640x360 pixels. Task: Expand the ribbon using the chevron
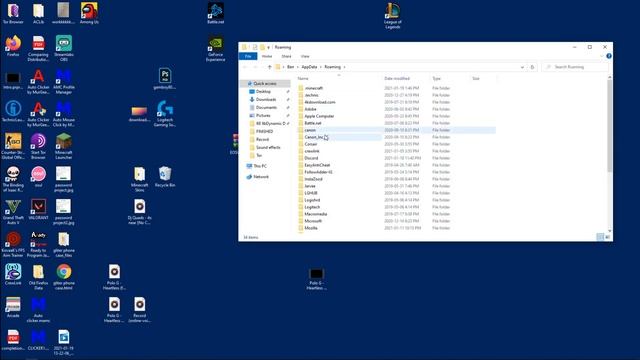tap(602, 56)
